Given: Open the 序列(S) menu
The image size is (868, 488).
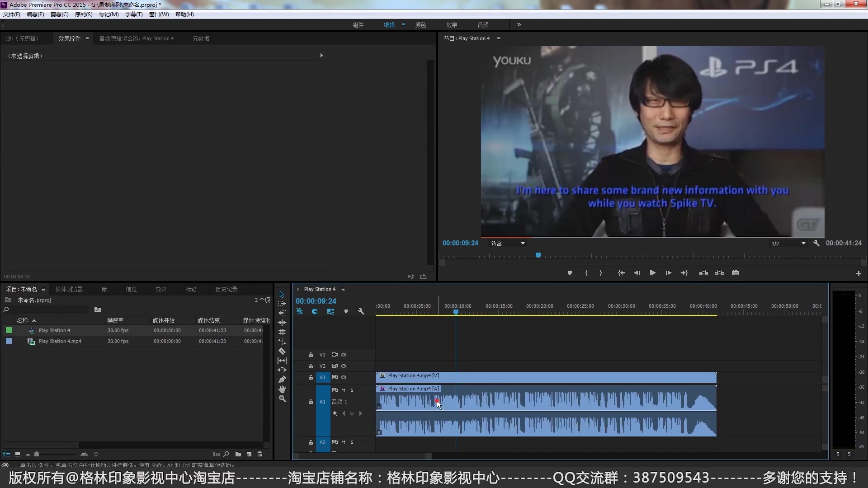Looking at the screenshot, I should tap(83, 14).
